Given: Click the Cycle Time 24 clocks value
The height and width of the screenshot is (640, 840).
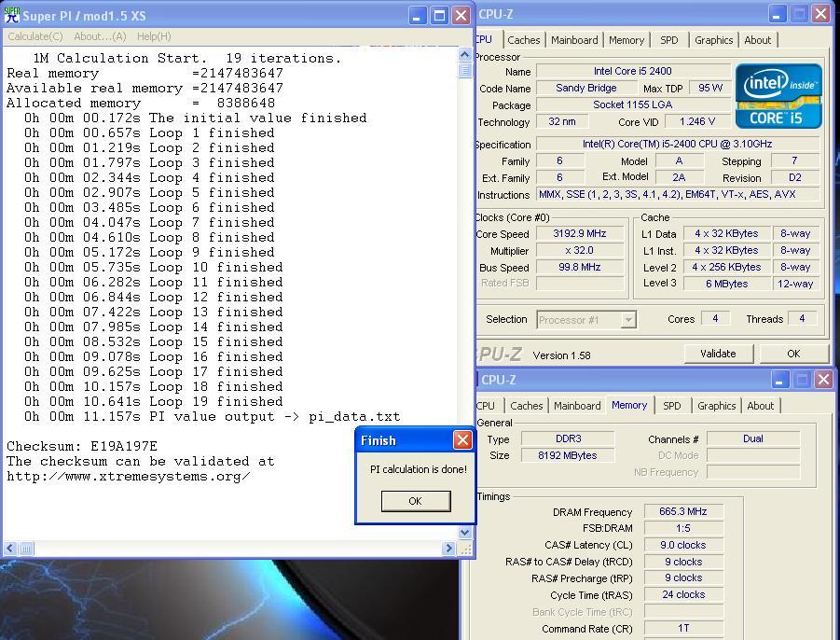Looking at the screenshot, I should point(683,595).
